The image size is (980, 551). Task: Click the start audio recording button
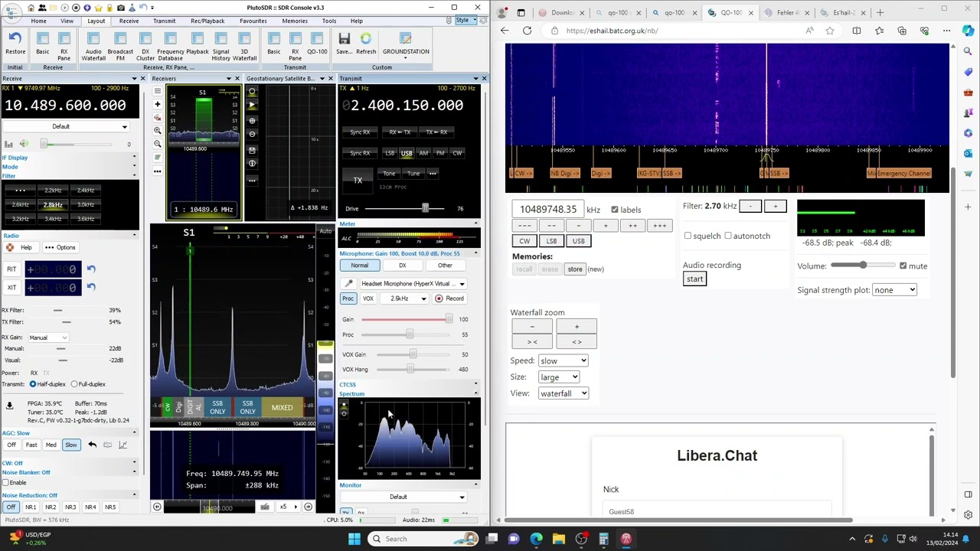point(694,279)
